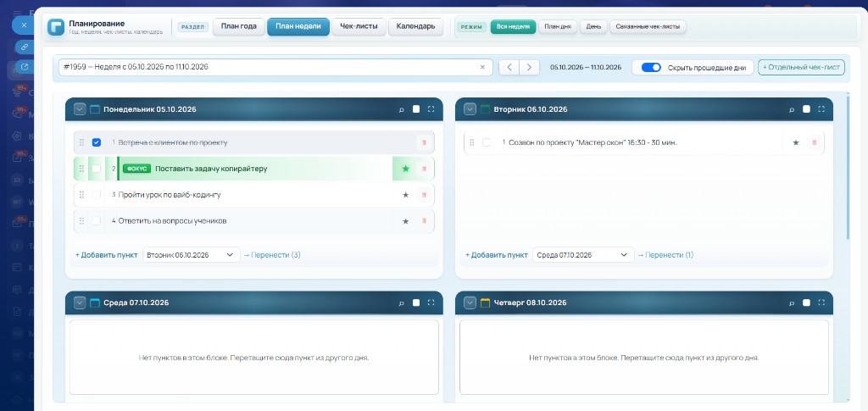Open the 'Чек-листы' section
868x411 pixels.
point(359,26)
